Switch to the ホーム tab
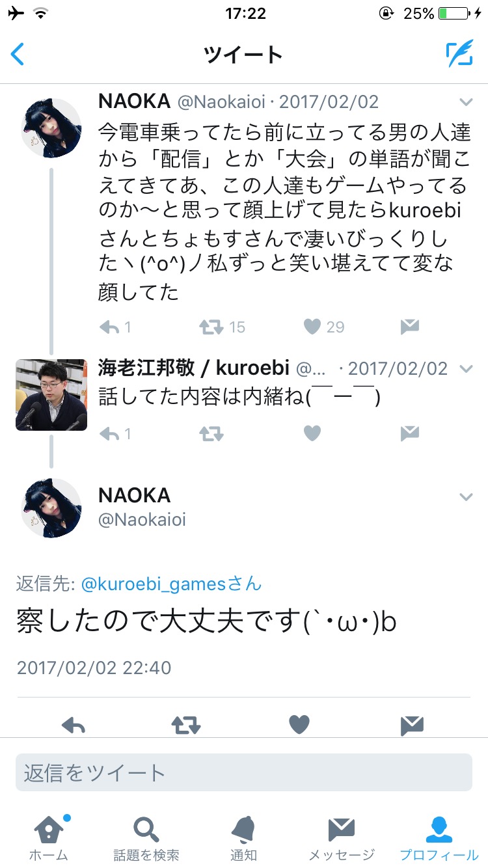The width and height of the screenshot is (488, 868). [x=49, y=838]
